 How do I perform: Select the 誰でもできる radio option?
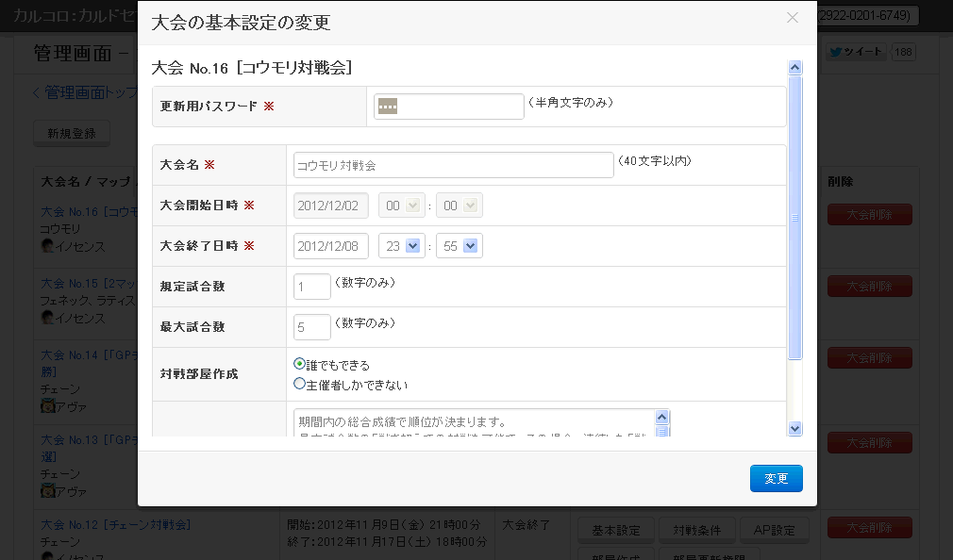point(300,364)
